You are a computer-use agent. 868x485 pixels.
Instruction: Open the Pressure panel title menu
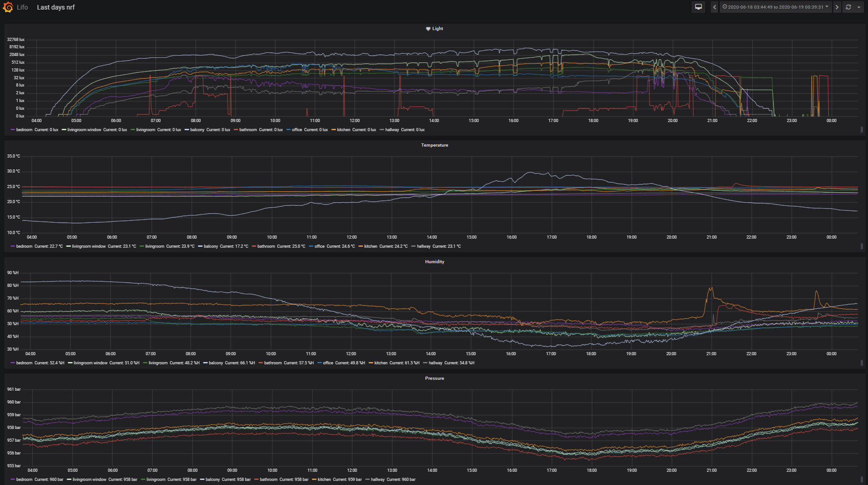click(434, 378)
